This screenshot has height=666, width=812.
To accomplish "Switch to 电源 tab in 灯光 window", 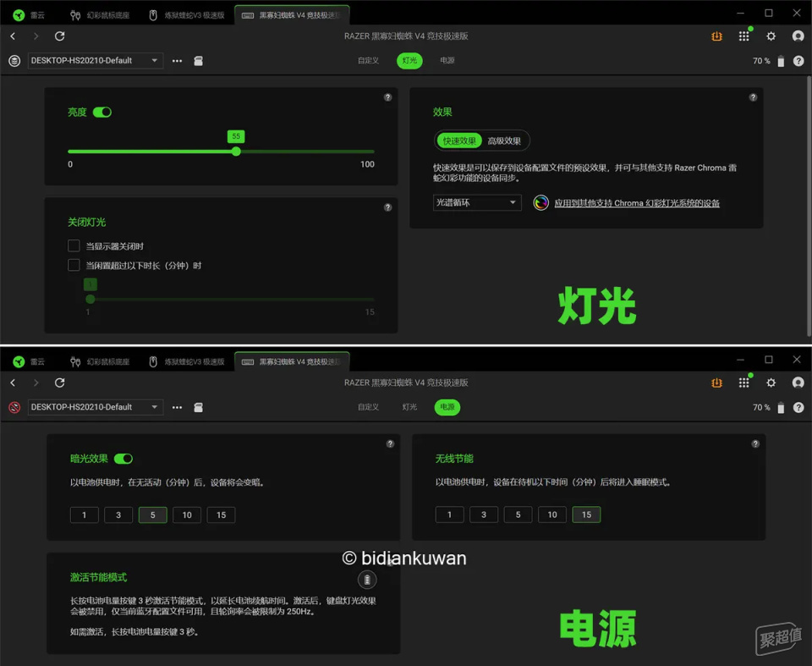I will (x=447, y=61).
